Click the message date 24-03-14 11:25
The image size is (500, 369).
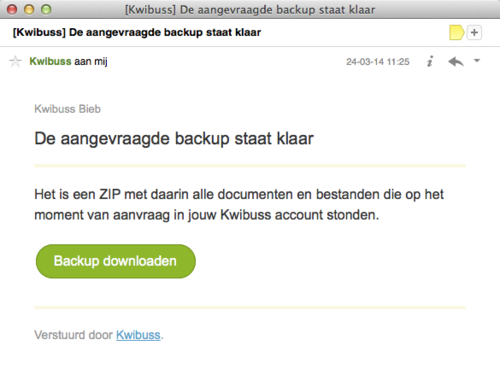(378, 62)
